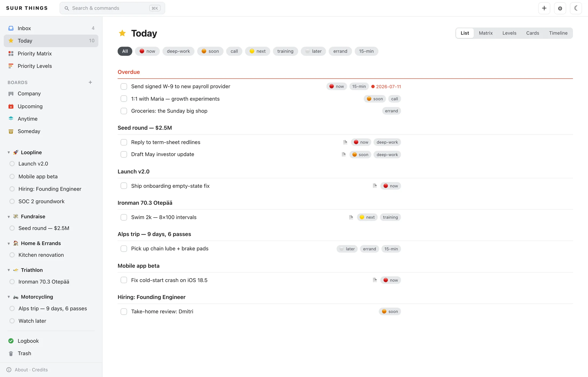Collapse the Triathlon group triangle
The width and height of the screenshot is (588, 377).
pyautogui.click(x=9, y=270)
